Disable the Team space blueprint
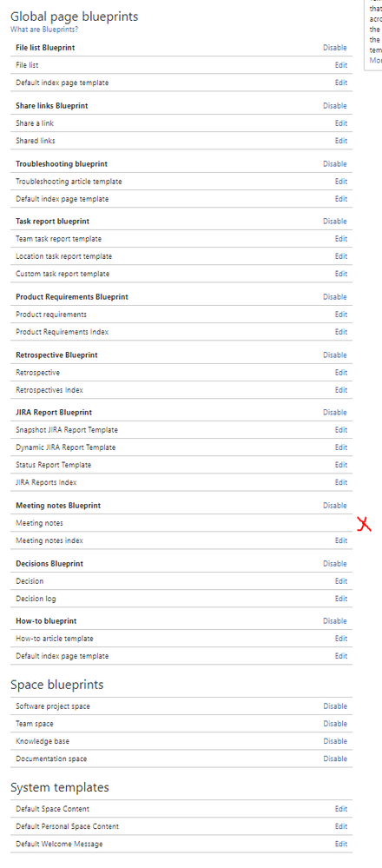Image resolution: width=382 pixels, height=868 pixels. (x=335, y=724)
